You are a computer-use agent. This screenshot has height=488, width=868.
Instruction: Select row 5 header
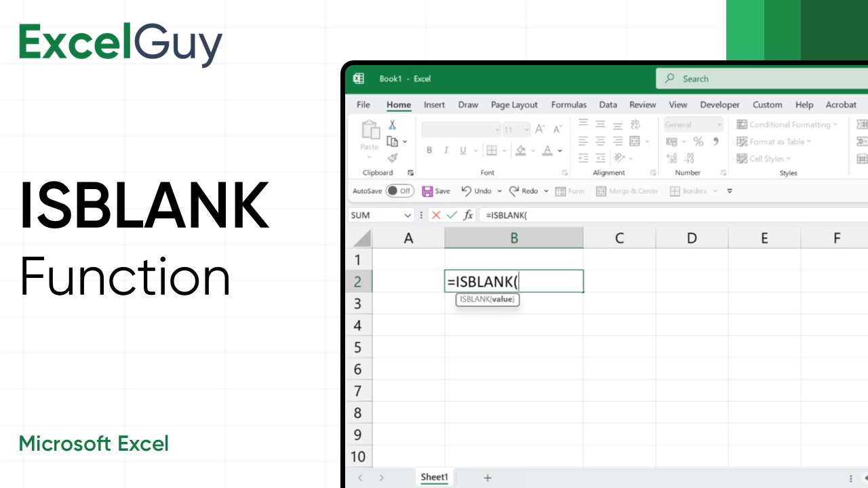(358, 347)
